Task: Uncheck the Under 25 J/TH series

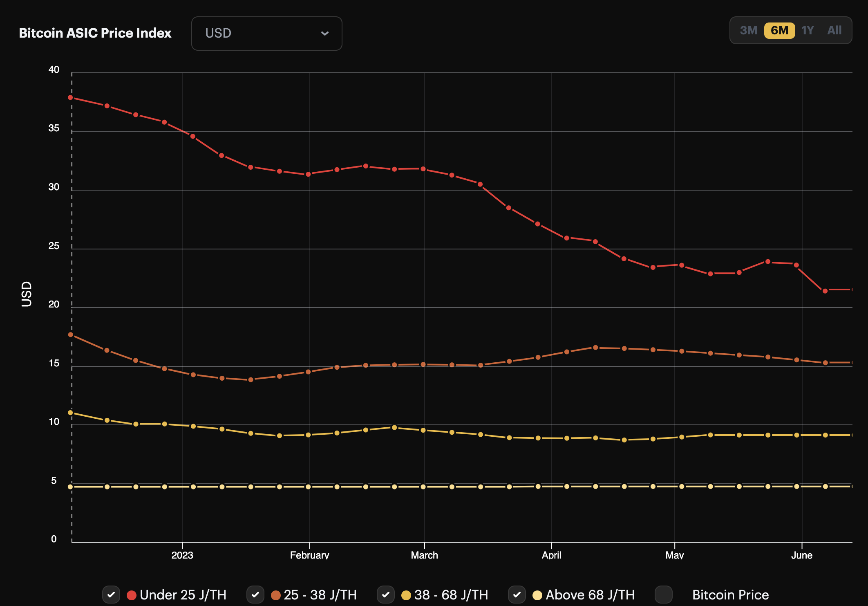Action: coord(111,595)
